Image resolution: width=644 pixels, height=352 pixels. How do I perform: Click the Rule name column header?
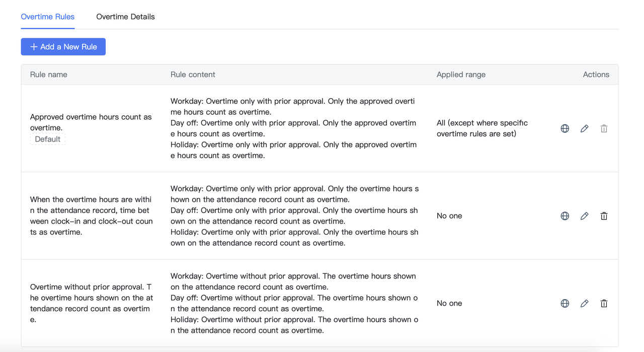(49, 75)
